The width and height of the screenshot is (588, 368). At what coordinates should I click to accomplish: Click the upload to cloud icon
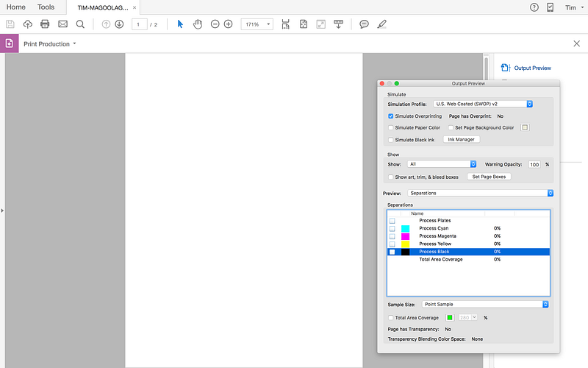point(27,24)
